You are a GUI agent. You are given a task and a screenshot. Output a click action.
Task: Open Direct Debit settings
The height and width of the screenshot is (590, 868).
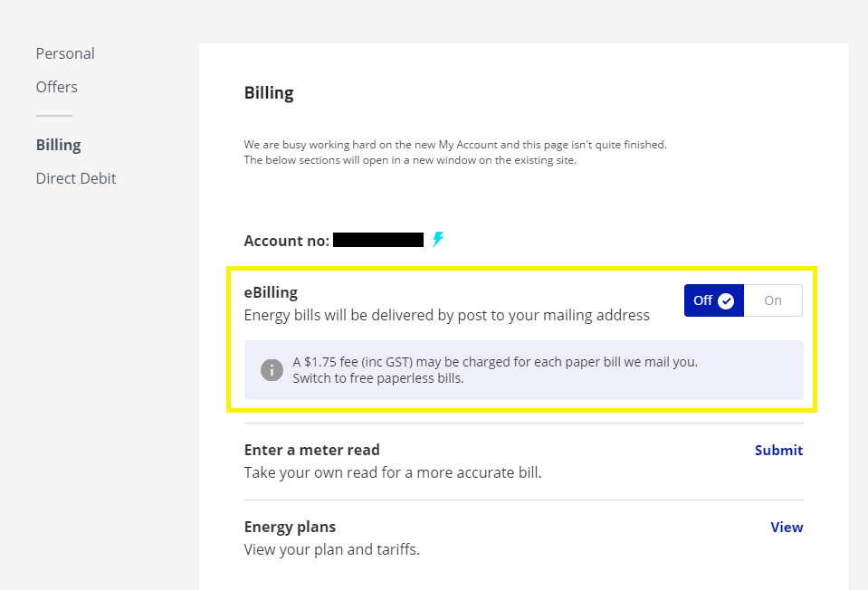coord(76,178)
